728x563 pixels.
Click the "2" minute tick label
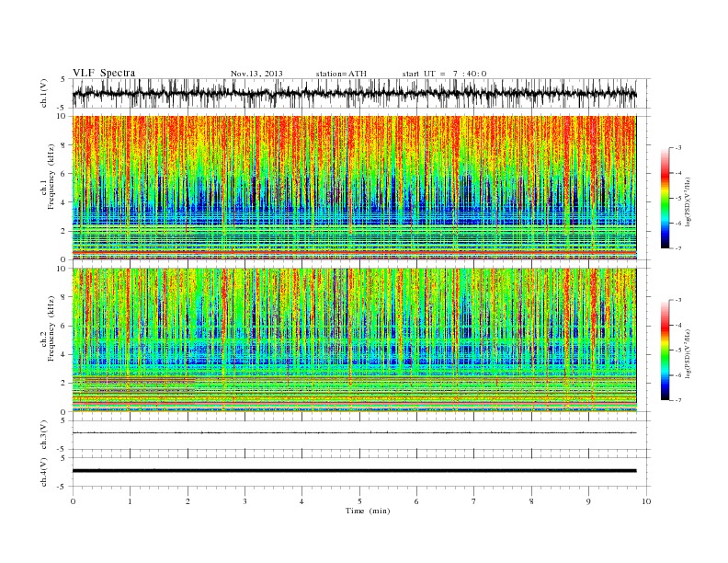[188, 501]
